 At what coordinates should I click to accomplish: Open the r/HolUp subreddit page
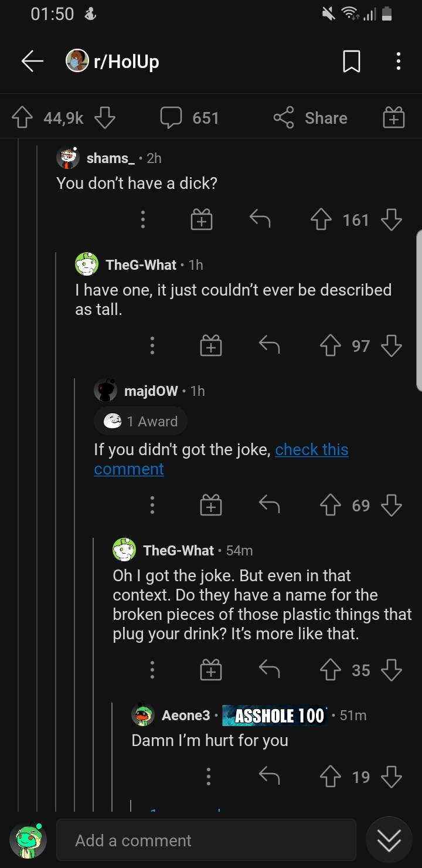[114, 60]
